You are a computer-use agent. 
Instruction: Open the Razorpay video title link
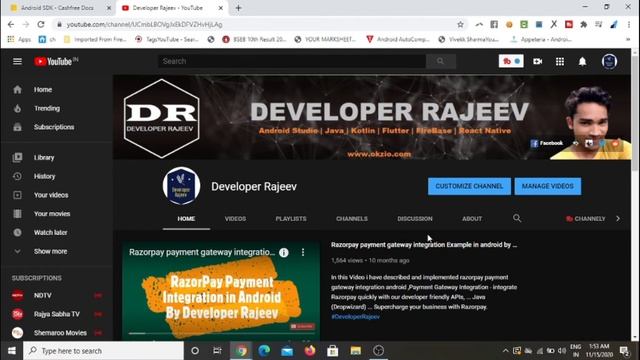pyautogui.click(x=424, y=245)
